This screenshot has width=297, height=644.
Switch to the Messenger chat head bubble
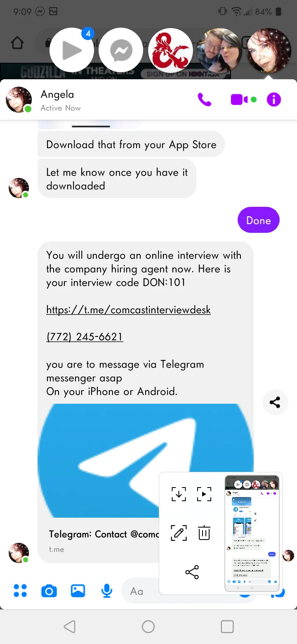[x=121, y=51]
